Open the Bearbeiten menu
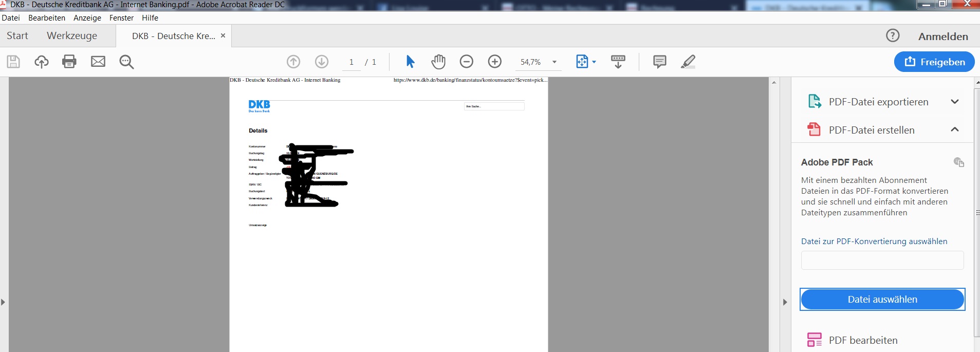Screen dimensions: 980x352 47,17
